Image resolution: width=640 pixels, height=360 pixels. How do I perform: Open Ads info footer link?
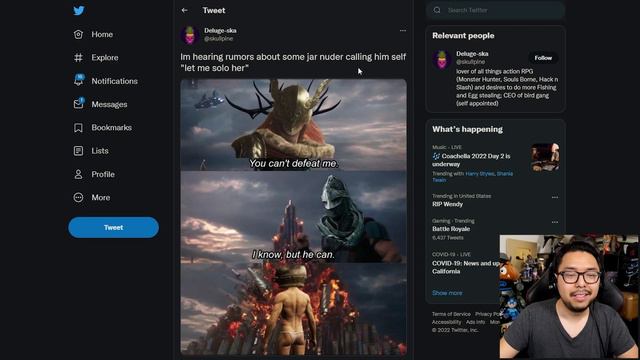476,322
